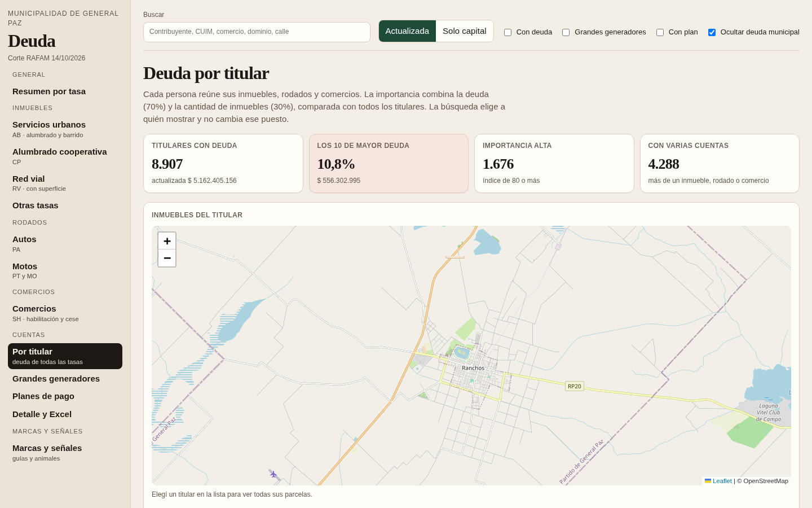Viewport: 812px width, 508px height.
Task: Select Red vial in sidebar
Action: [65, 183]
